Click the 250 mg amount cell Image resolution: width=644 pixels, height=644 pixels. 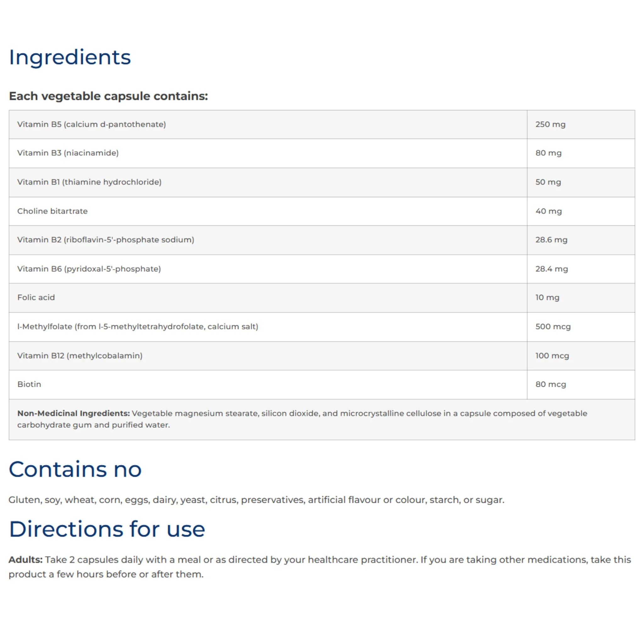pyautogui.click(x=581, y=124)
